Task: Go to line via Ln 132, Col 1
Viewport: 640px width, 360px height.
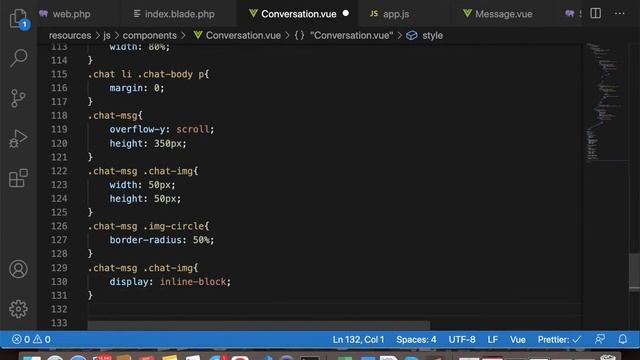Action: click(x=358, y=340)
